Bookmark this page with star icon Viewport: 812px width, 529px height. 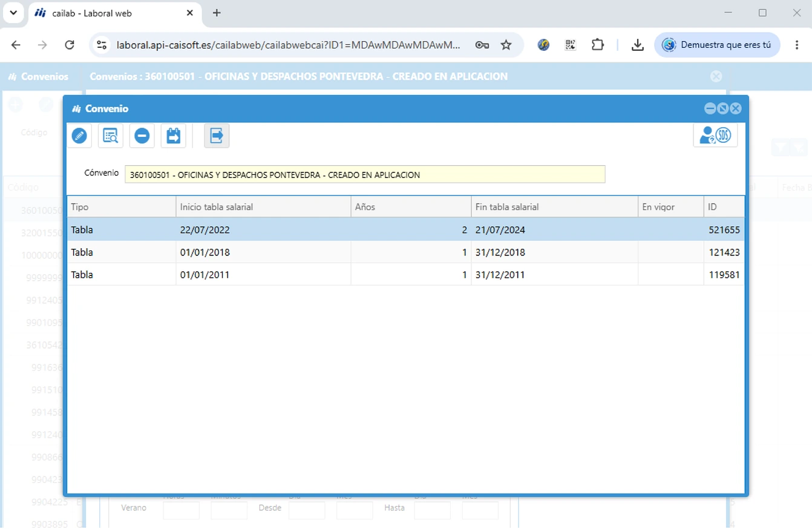506,45
